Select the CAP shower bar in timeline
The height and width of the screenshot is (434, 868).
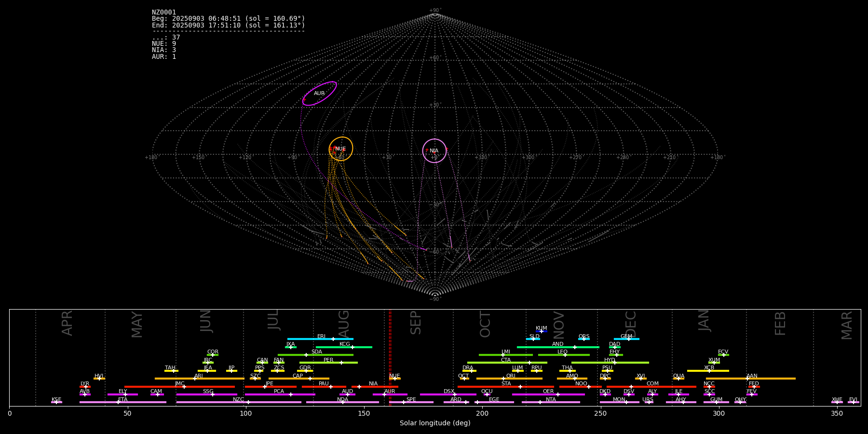(299, 379)
